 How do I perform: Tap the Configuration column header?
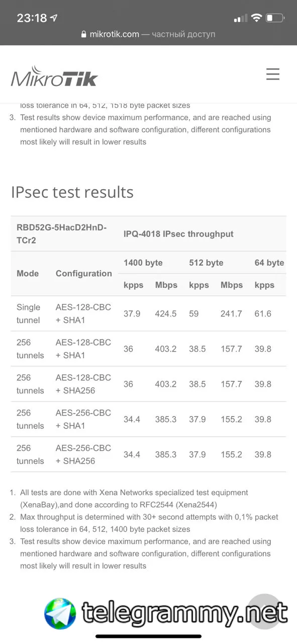tap(84, 274)
